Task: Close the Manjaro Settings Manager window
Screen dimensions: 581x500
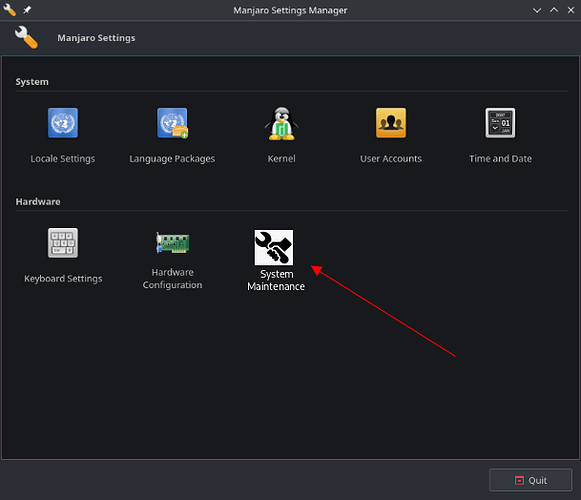Action: (x=571, y=10)
